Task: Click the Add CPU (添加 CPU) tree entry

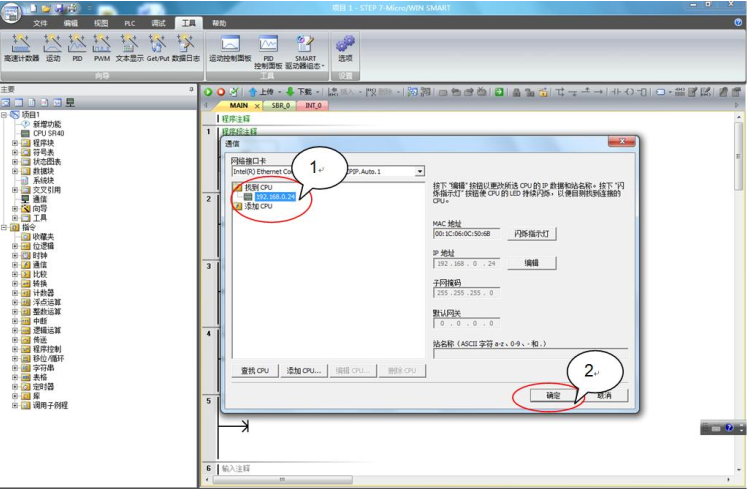Action: (x=258, y=206)
